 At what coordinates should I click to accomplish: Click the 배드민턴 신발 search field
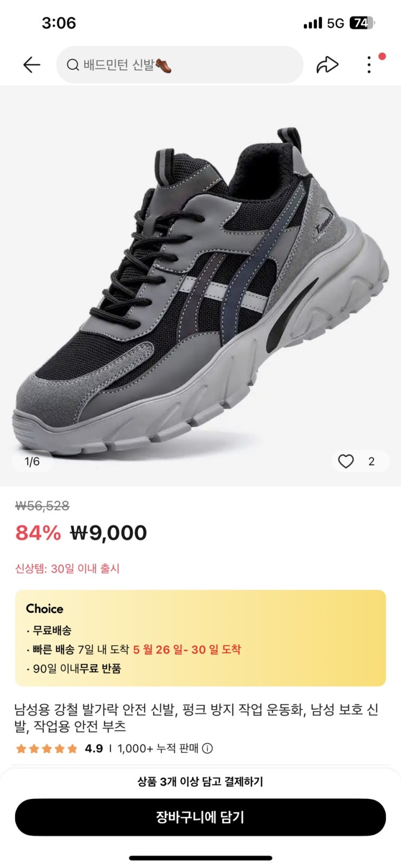180,65
